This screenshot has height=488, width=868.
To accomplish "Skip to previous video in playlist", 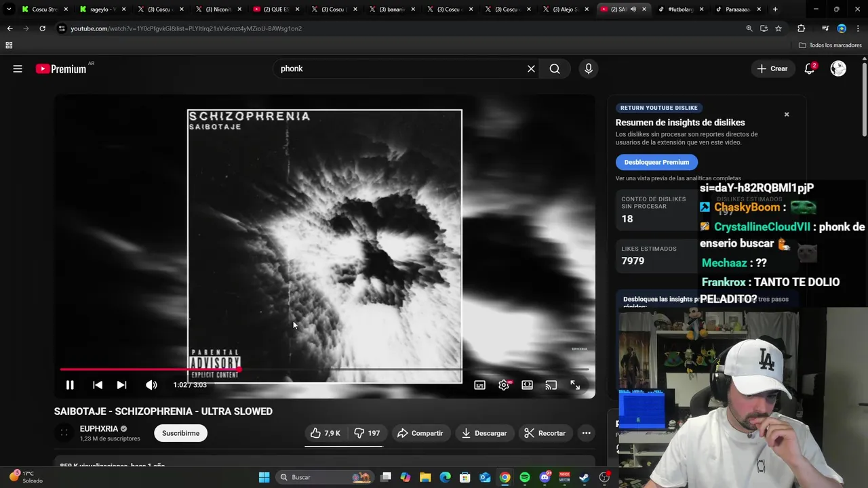I will tap(98, 385).
